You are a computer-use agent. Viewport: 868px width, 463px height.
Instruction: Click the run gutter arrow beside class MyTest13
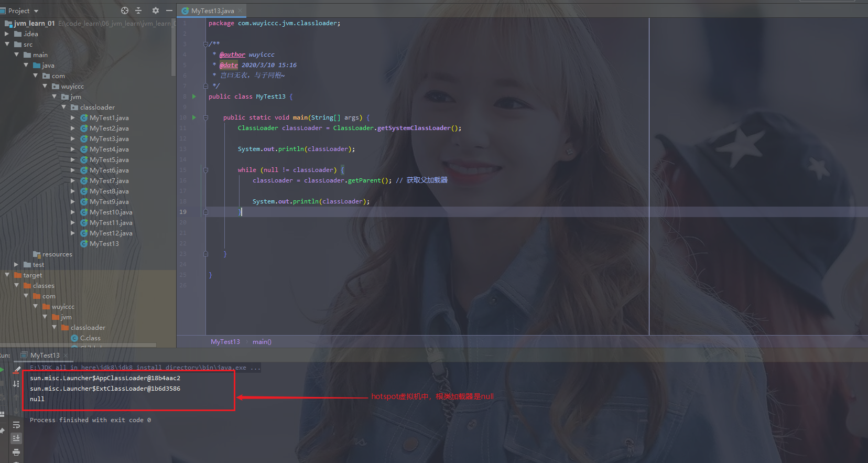[x=194, y=96]
